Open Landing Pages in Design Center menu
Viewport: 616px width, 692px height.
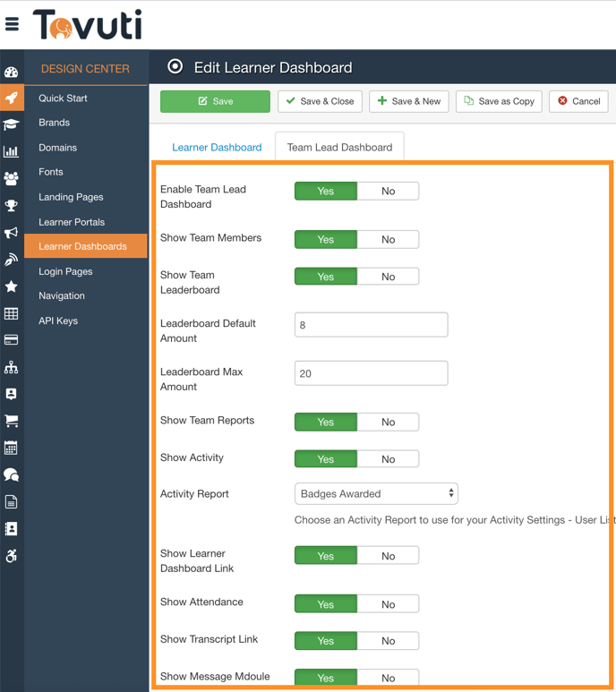[x=71, y=197]
